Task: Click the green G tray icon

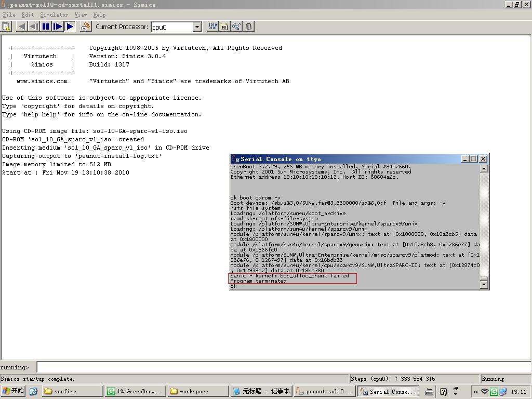Action: (x=494, y=392)
